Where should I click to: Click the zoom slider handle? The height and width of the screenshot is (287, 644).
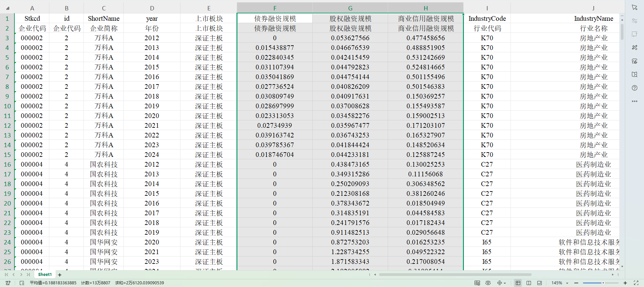tap(603, 283)
